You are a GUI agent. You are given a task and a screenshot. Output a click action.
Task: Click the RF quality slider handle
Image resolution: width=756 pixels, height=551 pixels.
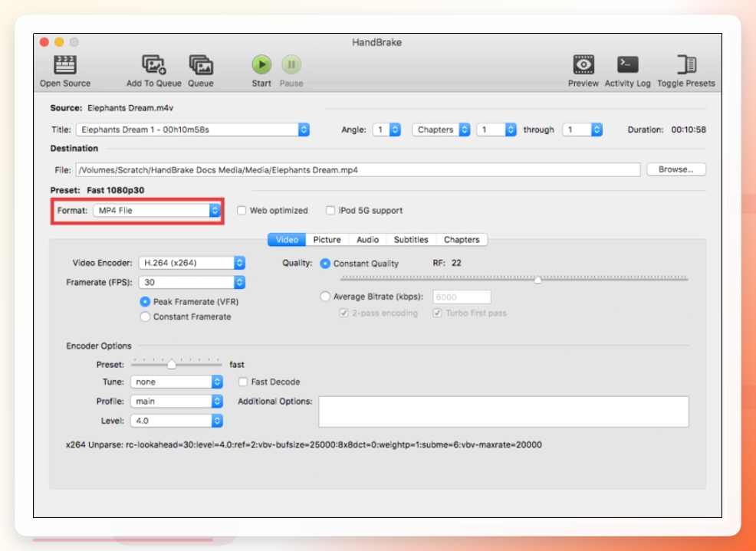(x=538, y=279)
